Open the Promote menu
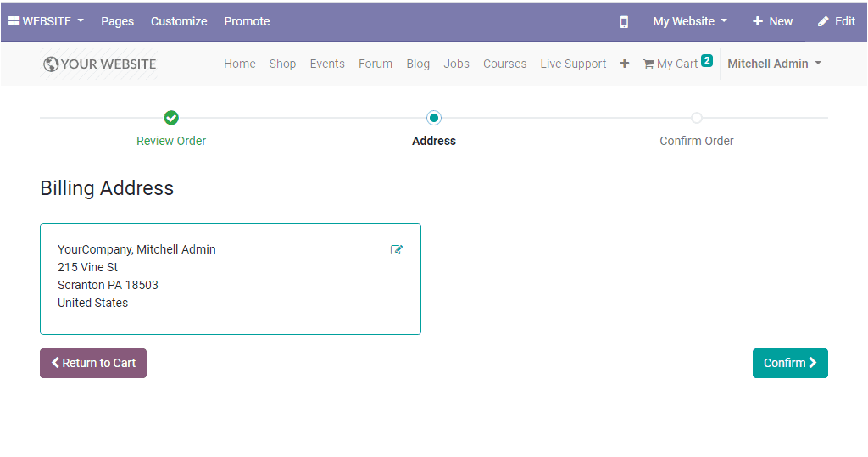The image size is (868, 457). coord(247,21)
